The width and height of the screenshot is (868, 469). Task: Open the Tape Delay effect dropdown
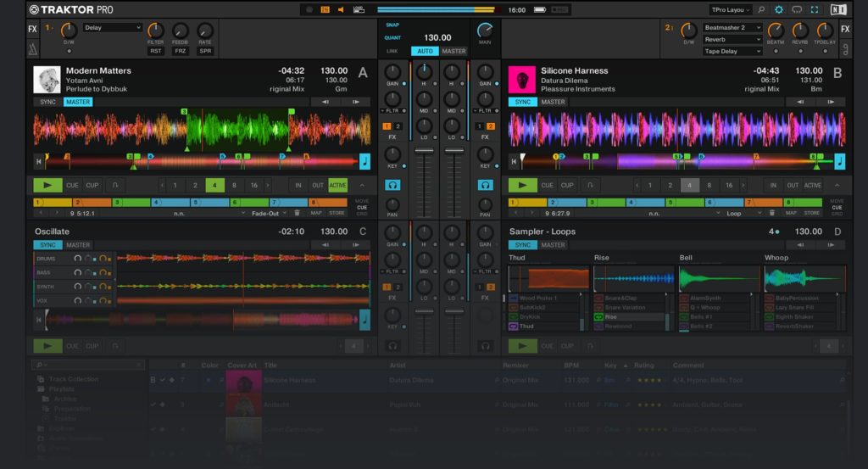tap(732, 51)
